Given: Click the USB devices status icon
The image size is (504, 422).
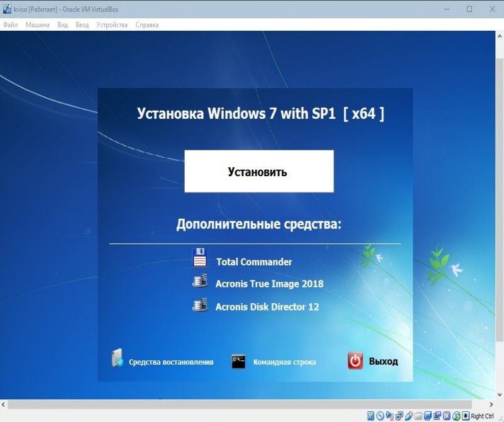Looking at the screenshot, I should coord(408,416).
